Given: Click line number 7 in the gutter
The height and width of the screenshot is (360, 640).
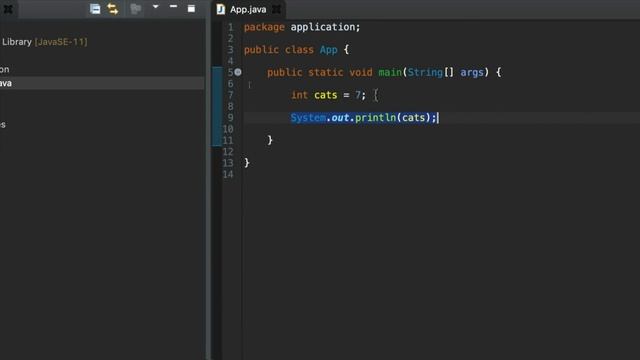Looking at the screenshot, I should click(231, 95).
